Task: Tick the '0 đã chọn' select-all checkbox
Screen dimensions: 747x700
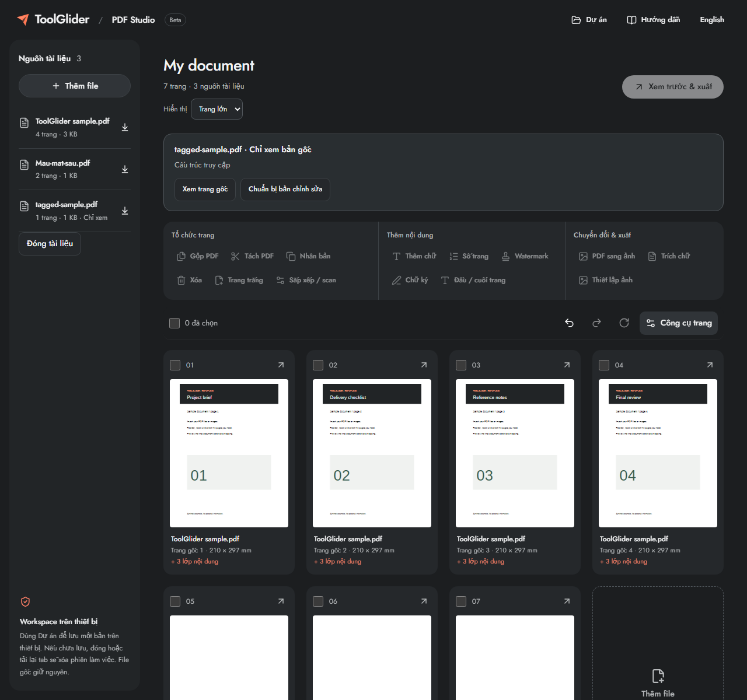Action: (x=174, y=323)
